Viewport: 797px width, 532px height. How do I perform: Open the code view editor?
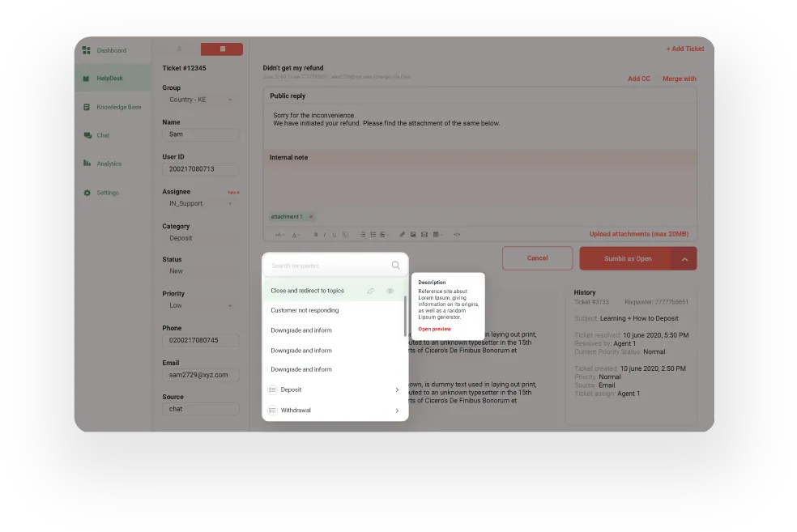[x=457, y=234]
